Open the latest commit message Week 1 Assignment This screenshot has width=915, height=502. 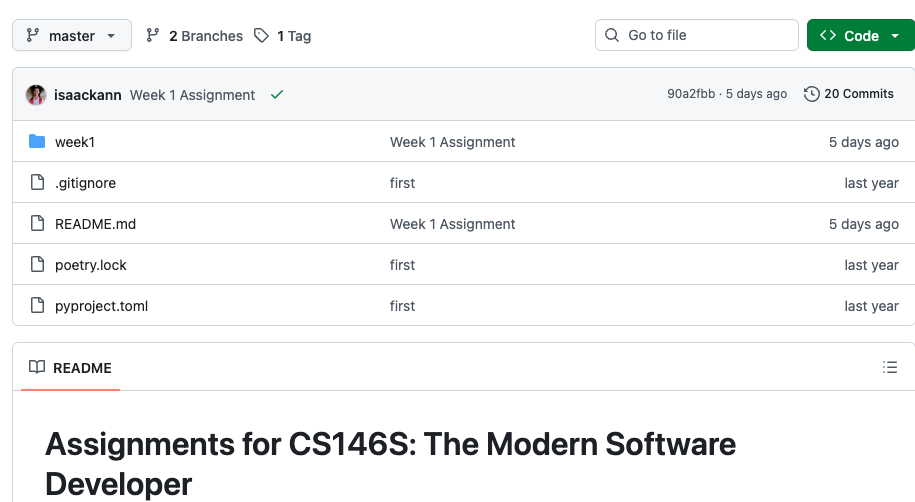(x=192, y=95)
